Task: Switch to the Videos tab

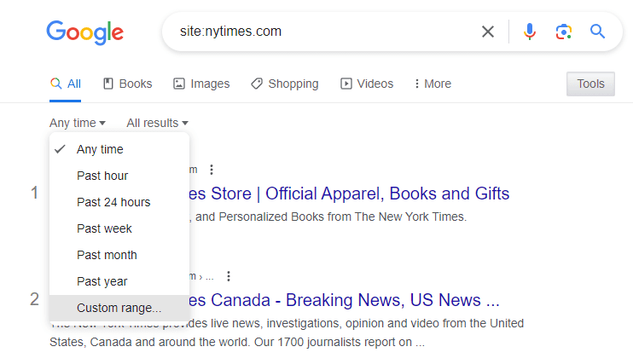Action: (367, 84)
